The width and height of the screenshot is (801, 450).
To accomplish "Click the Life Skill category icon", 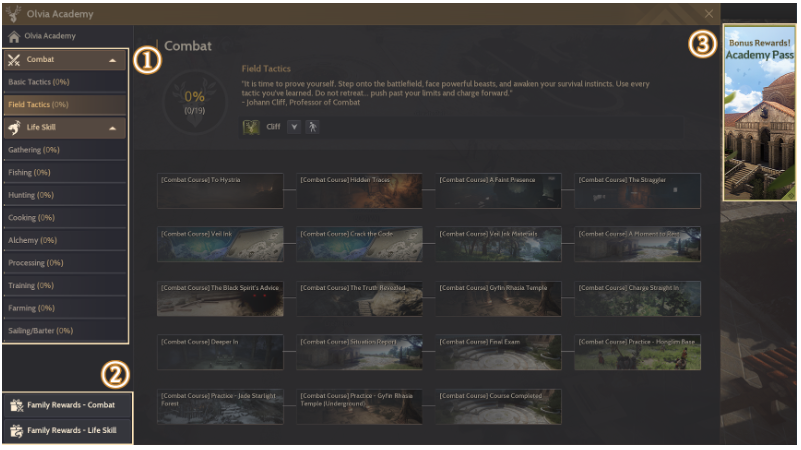I will (14, 128).
